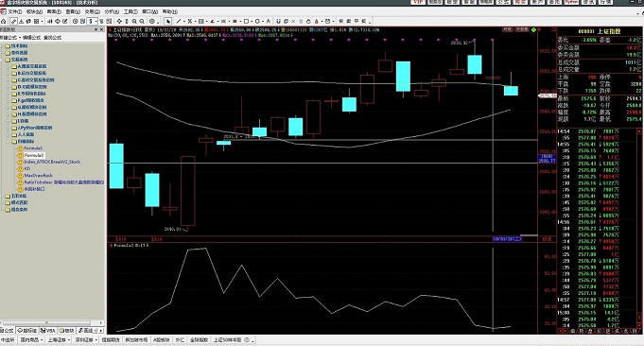The width and height of the screenshot is (644, 346).
Task: Pick the line drawing tool
Action: click(x=179, y=21)
